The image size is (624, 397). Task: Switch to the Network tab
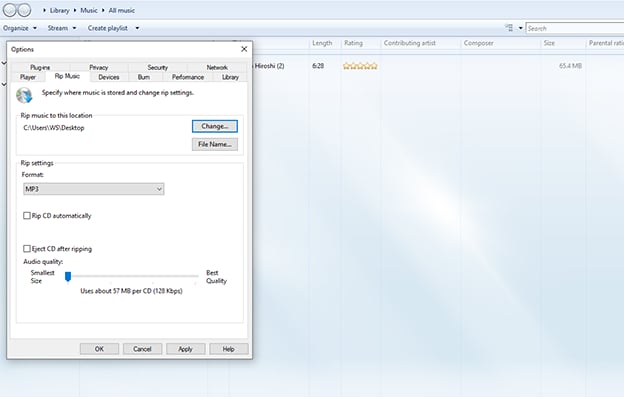(x=217, y=67)
